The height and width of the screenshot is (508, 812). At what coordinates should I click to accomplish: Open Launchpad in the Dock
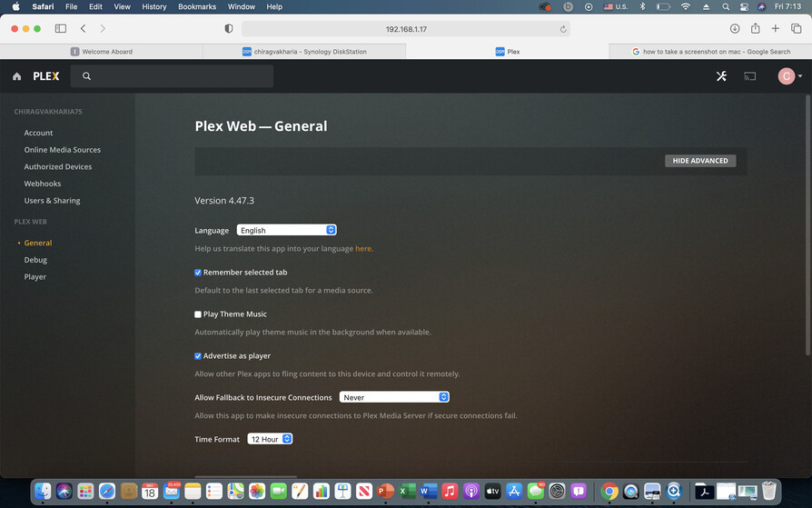tap(85, 491)
